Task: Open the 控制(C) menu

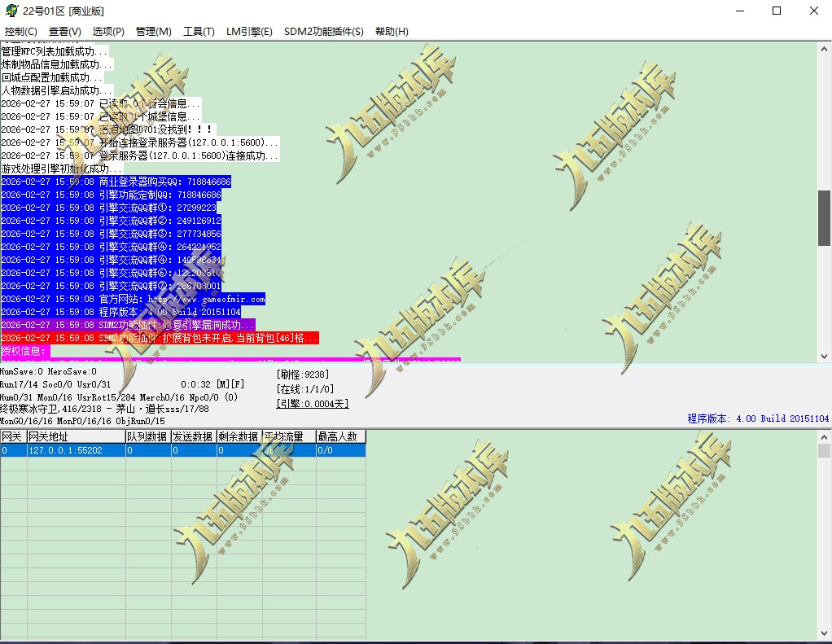Action: click(20, 31)
